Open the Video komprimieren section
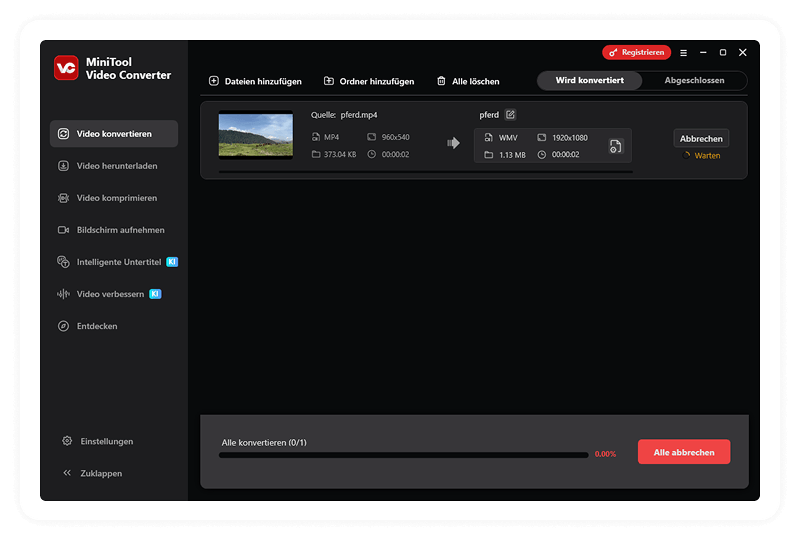This screenshot has width=800, height=540. pos(114,198)
